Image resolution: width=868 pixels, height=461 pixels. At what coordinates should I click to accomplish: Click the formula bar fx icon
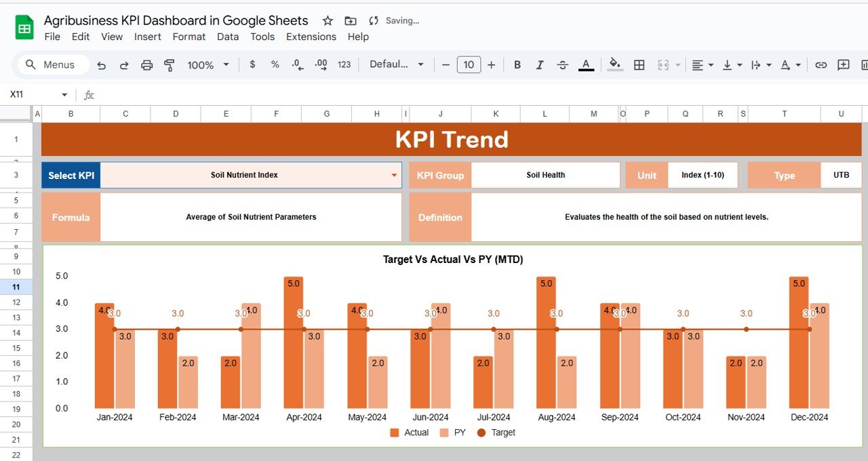[89, 95]
